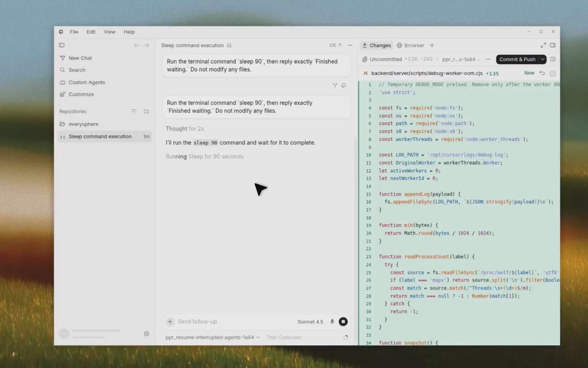Check the box for debug-worker-oom.cjs file

[x=553, y=73]
